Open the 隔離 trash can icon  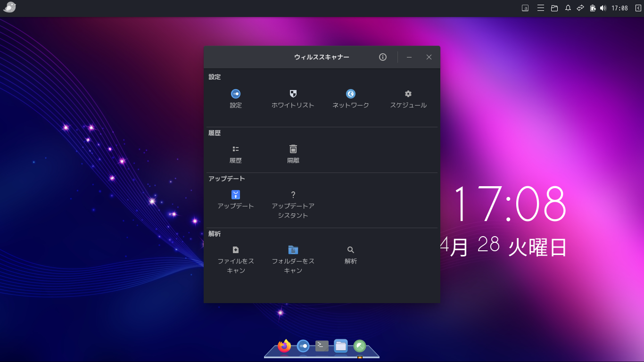293,149
